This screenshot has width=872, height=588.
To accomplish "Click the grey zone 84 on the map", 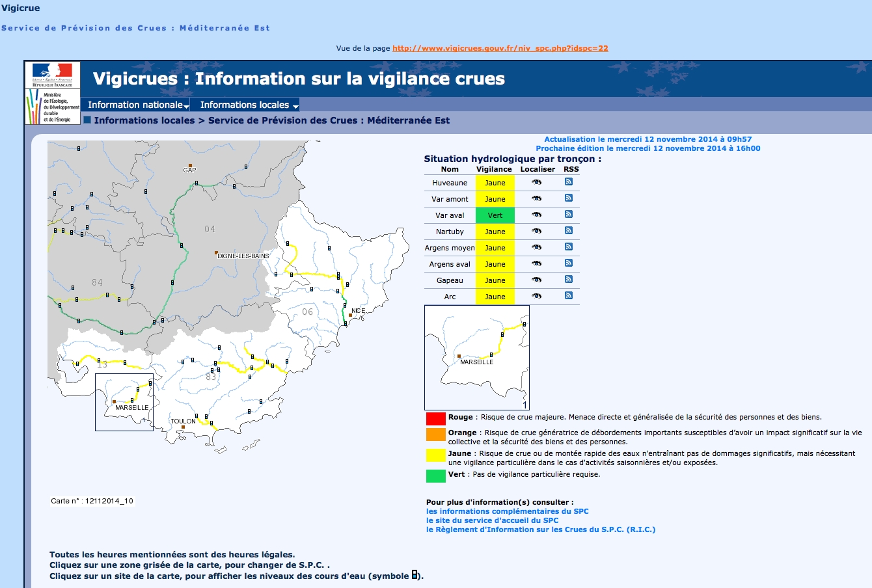I will click(97, 282).
